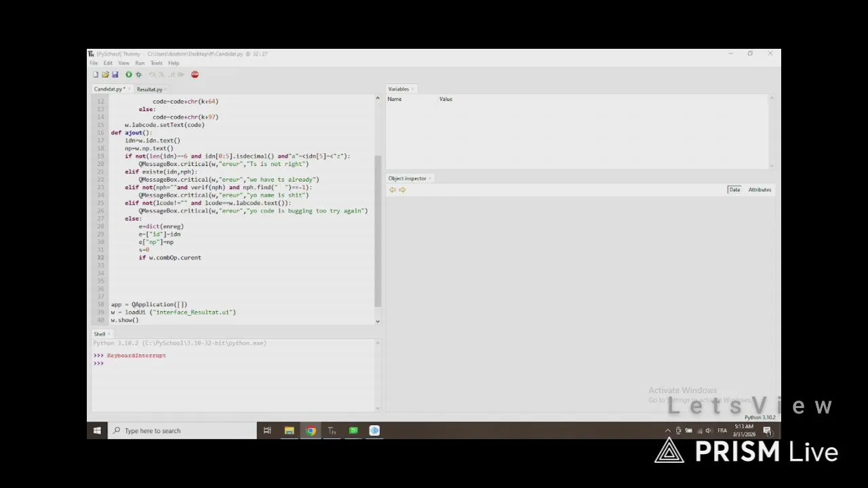
Task: Open the green app icon on the taskbar
Action: (353, 430)
